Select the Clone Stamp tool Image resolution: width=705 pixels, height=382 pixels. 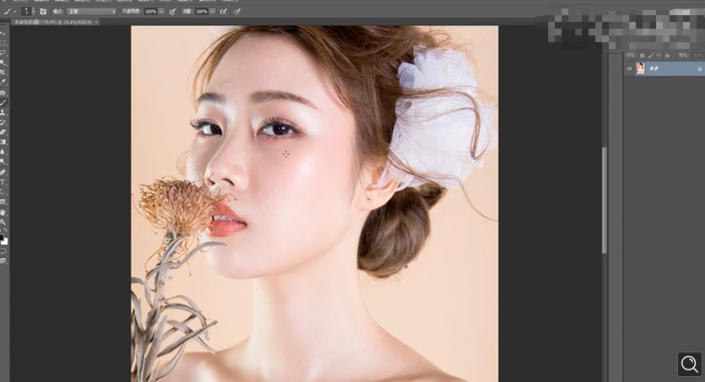(3, 112)
